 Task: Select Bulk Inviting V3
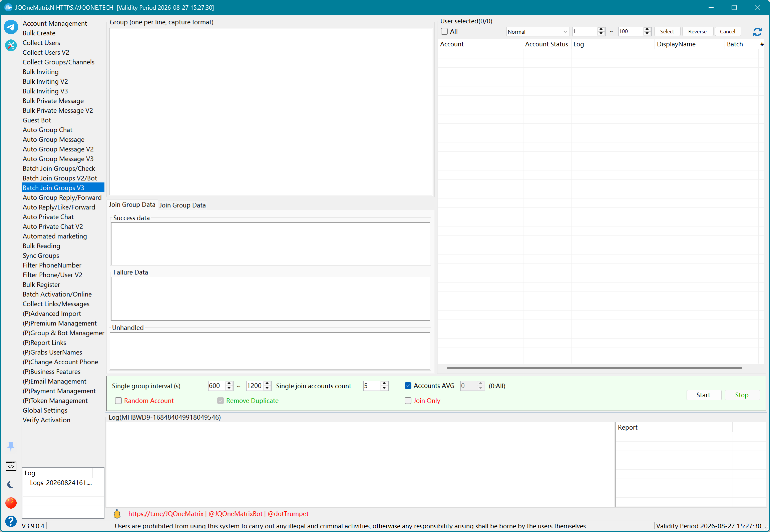coord(45,91)
